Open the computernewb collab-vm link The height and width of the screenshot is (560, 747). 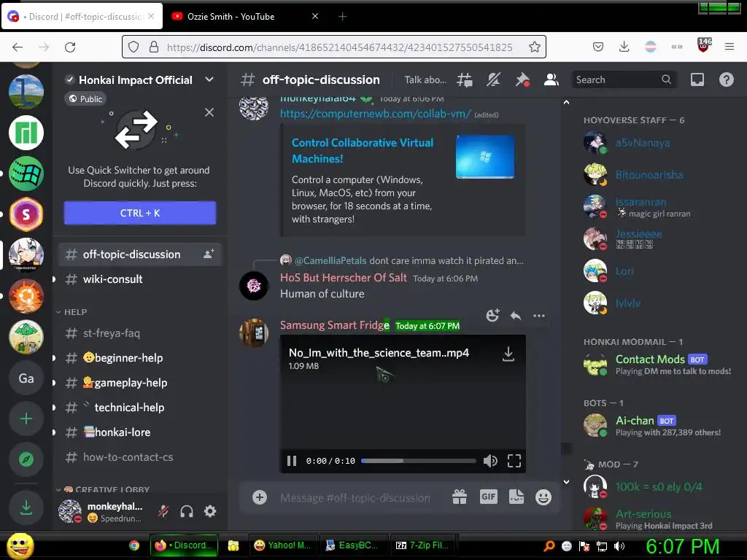pyautogui.click(x=376, y=114)
